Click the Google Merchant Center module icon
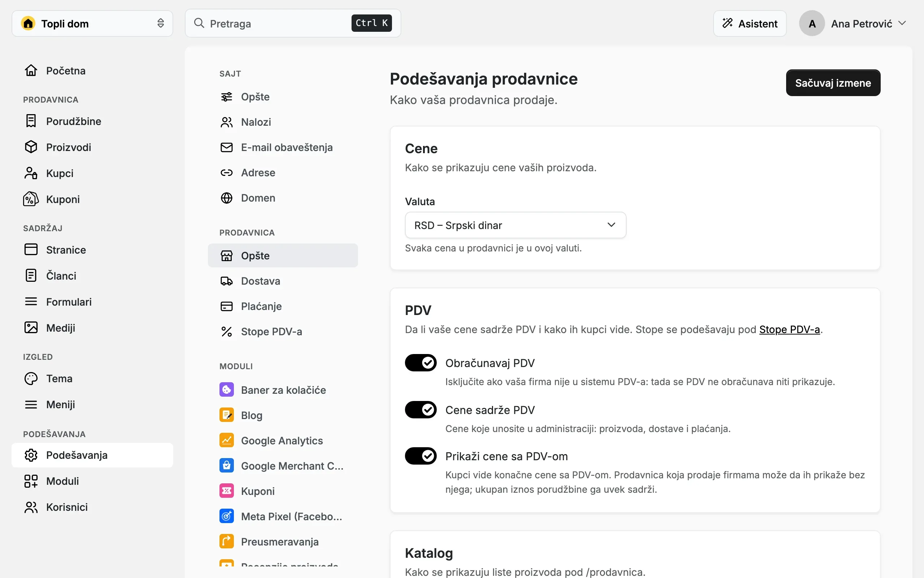Screen dimensions: 924x578 pos(226,465)
